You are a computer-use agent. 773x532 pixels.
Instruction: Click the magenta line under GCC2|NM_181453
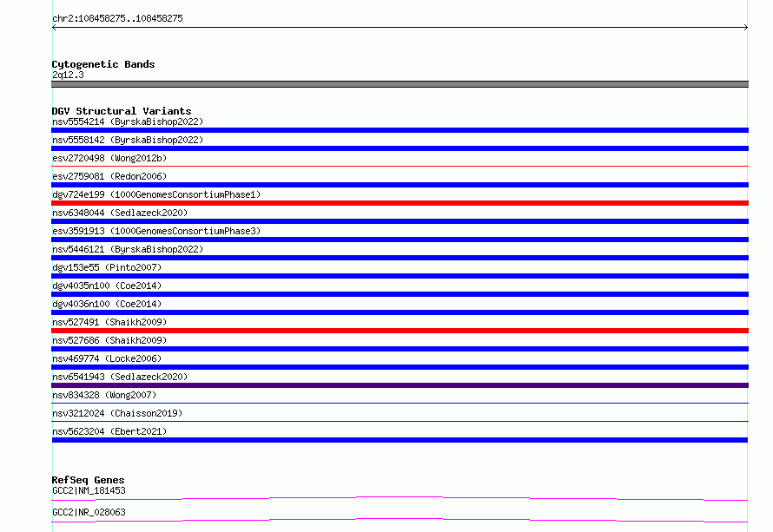(x=400, y=498)
